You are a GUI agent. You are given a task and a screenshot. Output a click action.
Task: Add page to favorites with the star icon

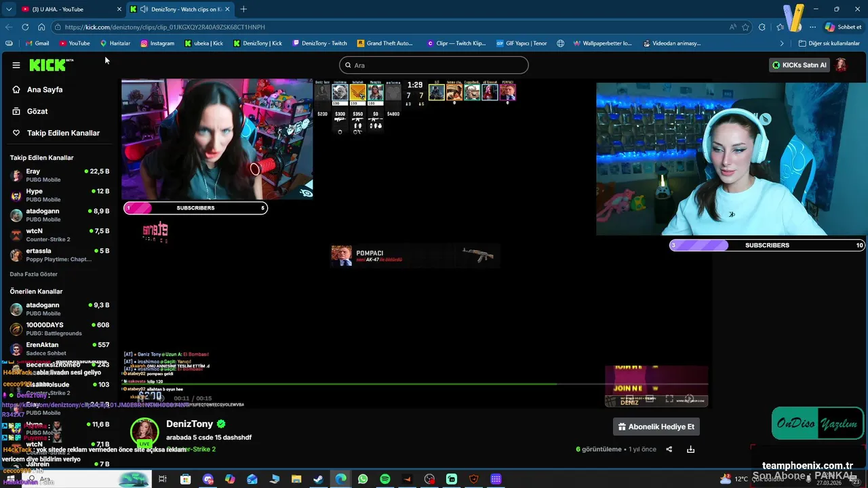coord(746,27)
